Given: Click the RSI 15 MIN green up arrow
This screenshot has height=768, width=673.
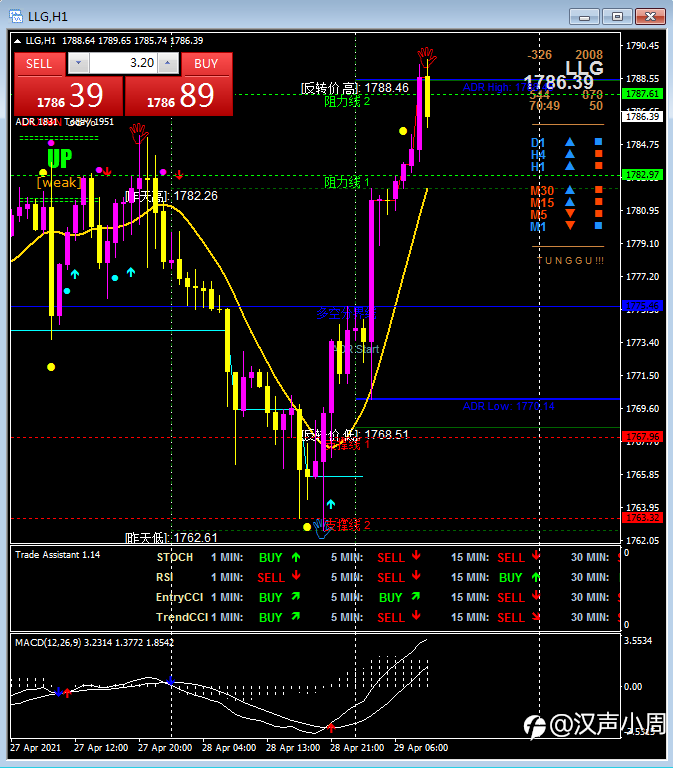Looking at the screenshot, I should (536, 577).
